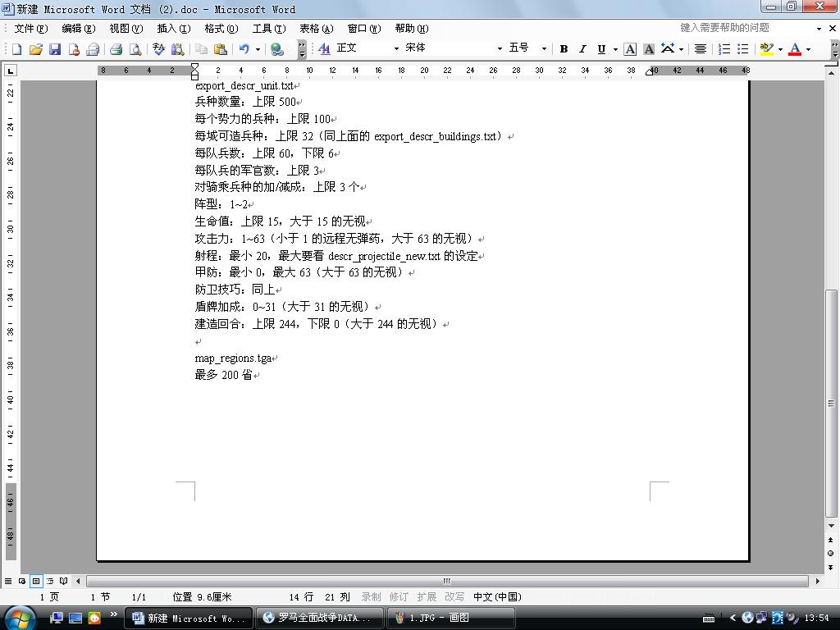Toggle the 改写 overtype mode indicator

(x=454, y=597)
